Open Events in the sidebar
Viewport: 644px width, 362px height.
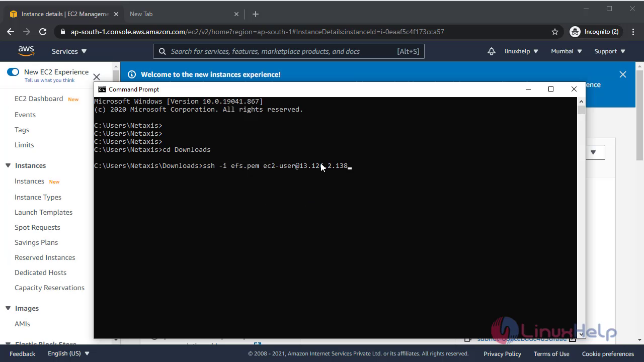[25, 115]
